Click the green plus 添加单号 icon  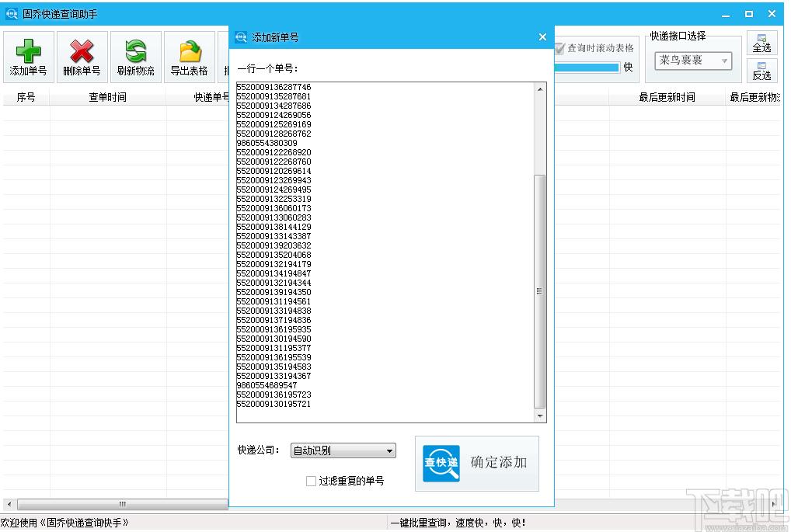click(28, 51)
